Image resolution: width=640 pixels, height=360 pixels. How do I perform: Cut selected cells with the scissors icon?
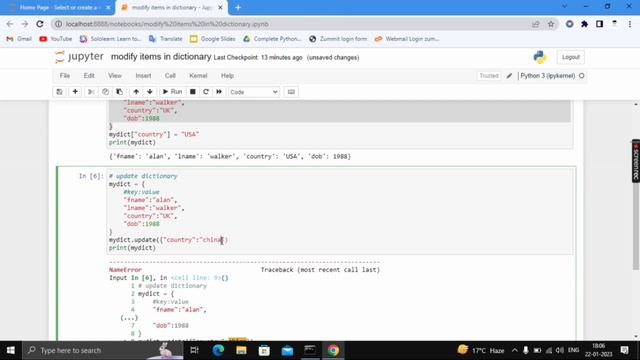pyautogui.click(x=91, y=92)
